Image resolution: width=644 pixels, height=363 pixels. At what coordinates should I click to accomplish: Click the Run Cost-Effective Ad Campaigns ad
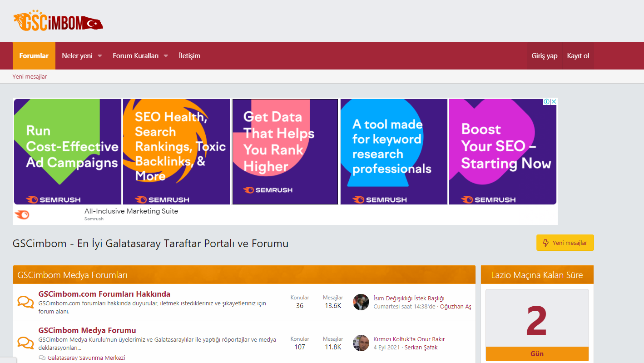68,152
